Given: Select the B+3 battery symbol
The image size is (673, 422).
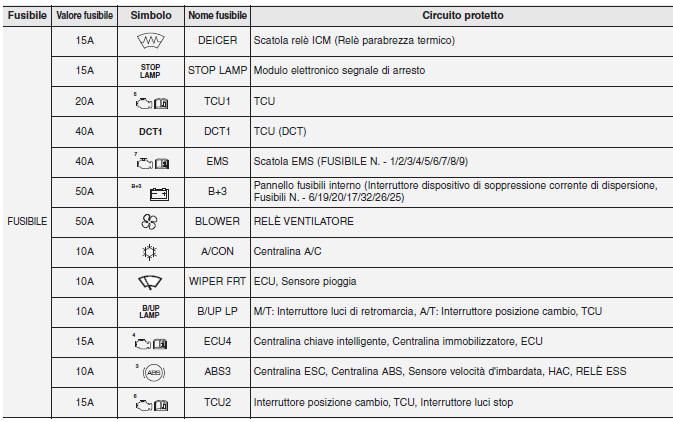Looking at the screenshot, I should click(150, 190).
